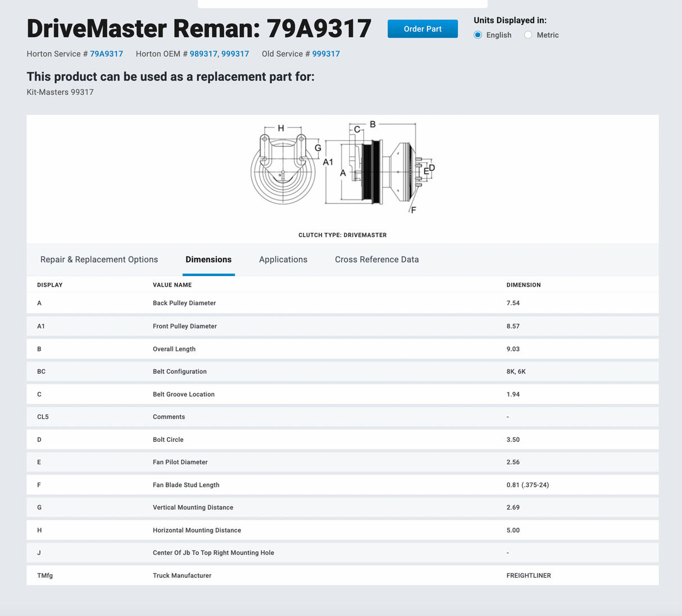The width and height of the screenshot is (682, 616).
Task: Click the Units Displayed in label
Action: coord(510,20)
